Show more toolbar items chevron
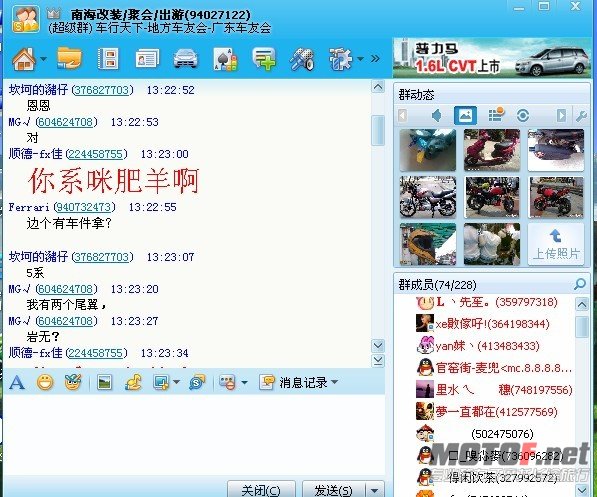Viewport: 597px width, 497px height. coord(375,59)
